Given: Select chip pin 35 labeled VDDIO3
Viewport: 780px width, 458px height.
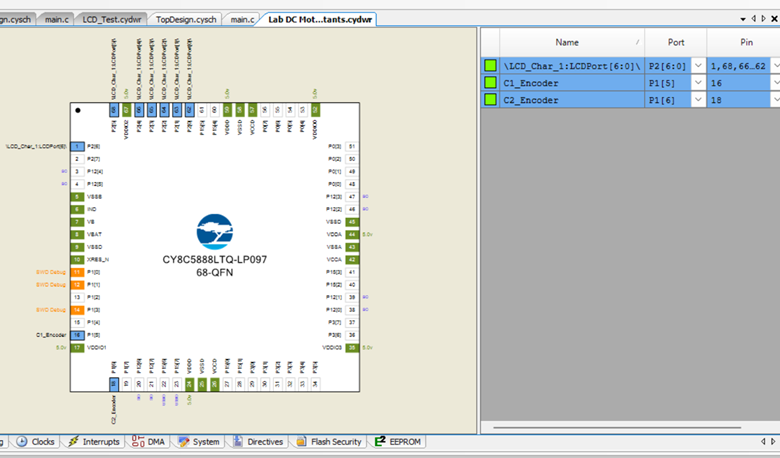Looking at the screenshot, I should (x=352, y=348).
